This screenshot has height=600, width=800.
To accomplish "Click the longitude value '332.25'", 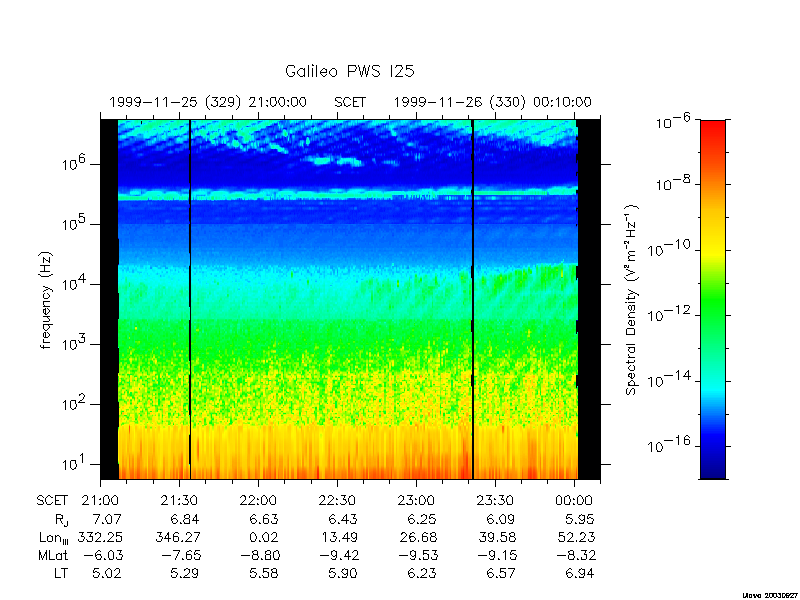I will coord(100,537).
